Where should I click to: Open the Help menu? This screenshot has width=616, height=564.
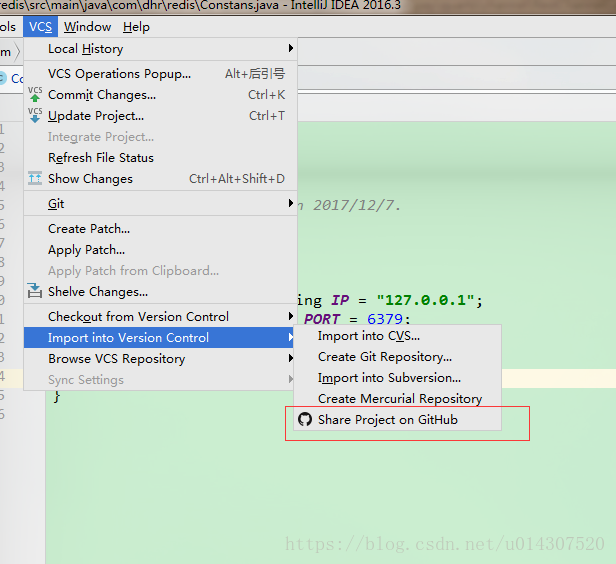136,27
